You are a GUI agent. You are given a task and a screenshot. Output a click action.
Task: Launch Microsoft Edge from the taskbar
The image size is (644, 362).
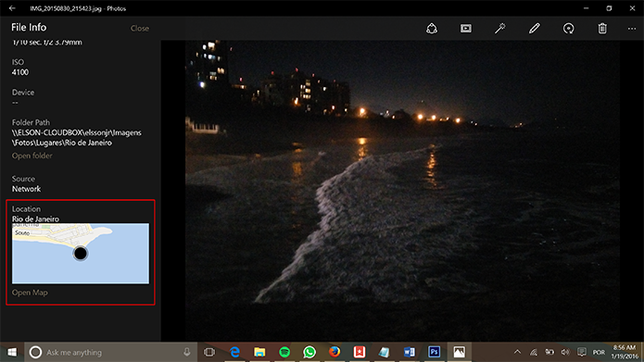(234, 352)
